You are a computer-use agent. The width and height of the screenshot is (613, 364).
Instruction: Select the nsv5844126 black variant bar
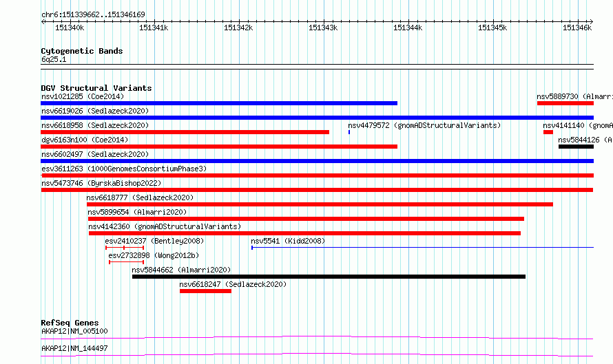(x=576, y=147)
